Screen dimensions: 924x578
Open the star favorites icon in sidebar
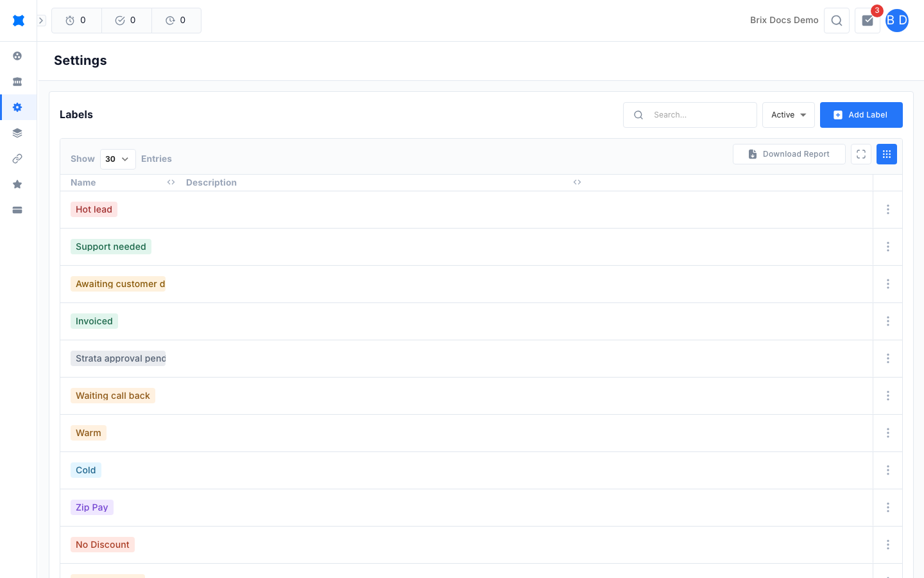tap(17, 184)
